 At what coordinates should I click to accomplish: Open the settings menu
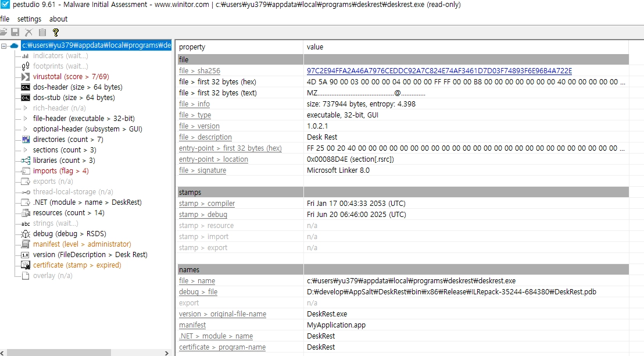[29, 19]
